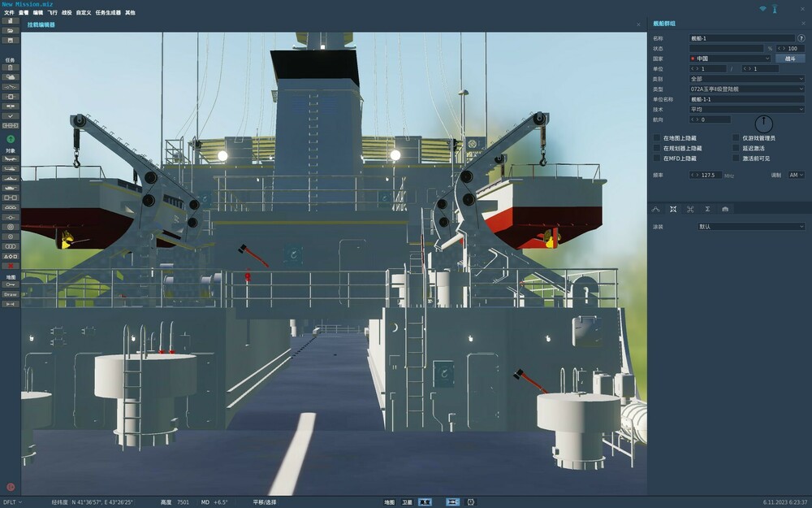The image size is (812, 508).
Task: Click the save mission disk icon
Action: [x=10, y=40]
